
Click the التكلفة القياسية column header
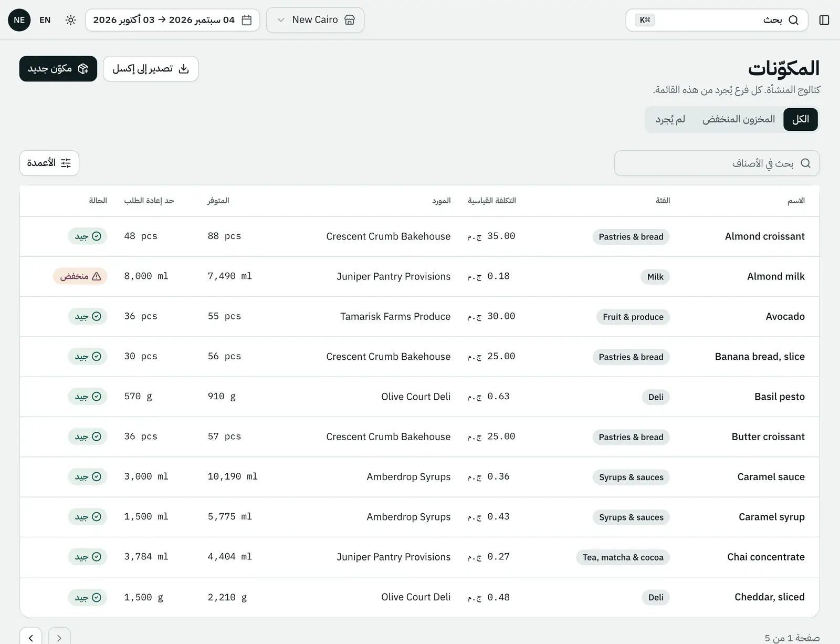(492, 201)
